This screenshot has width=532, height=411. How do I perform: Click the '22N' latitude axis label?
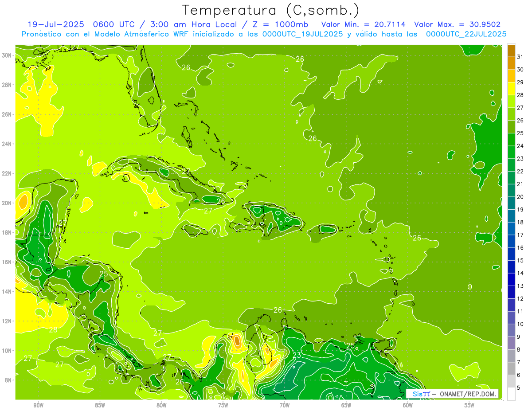[7, 173]
